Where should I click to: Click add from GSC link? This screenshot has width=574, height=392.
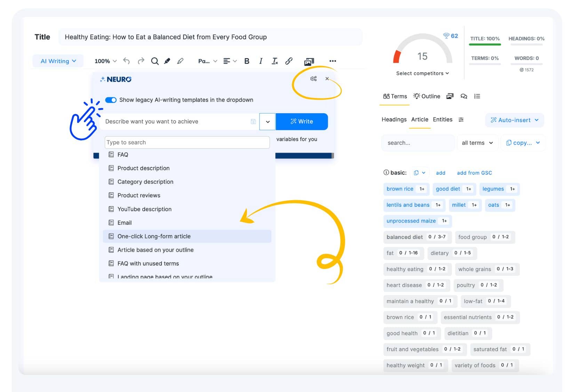(474, 173)
